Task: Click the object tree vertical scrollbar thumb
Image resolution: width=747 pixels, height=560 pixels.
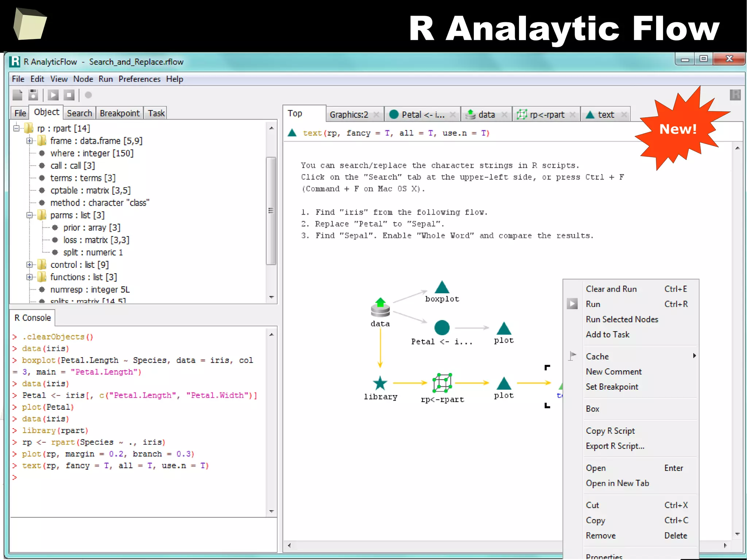Action: pos(271,211)
